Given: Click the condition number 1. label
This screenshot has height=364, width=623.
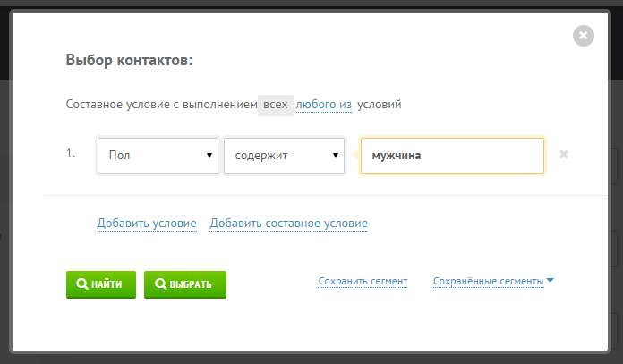Looking at the screenshot, I should (71, 154).
